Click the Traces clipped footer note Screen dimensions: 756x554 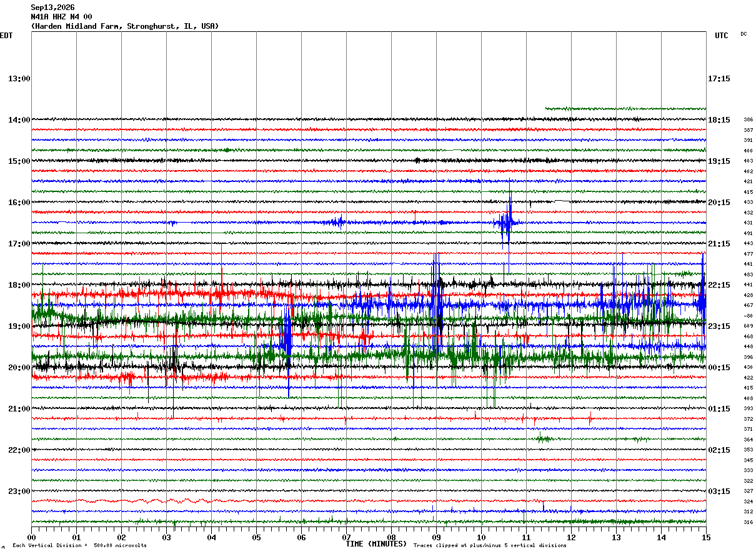click(x=490, y=546)
